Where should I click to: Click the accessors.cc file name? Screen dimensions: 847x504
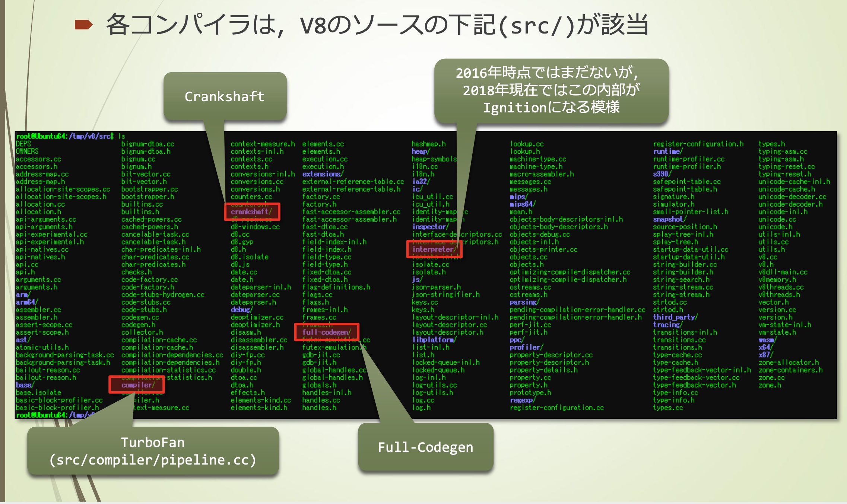(x=38, y=159)
